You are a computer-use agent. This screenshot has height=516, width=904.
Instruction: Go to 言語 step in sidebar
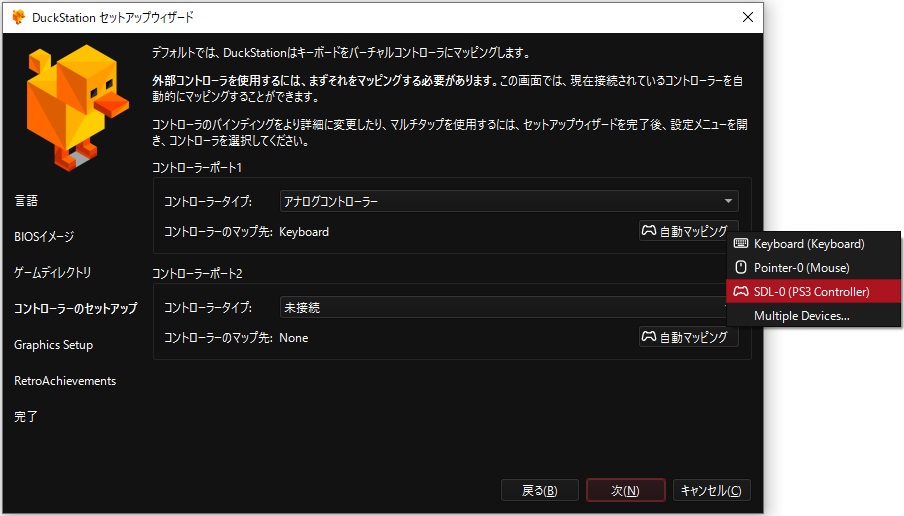[x=26, y=201]
